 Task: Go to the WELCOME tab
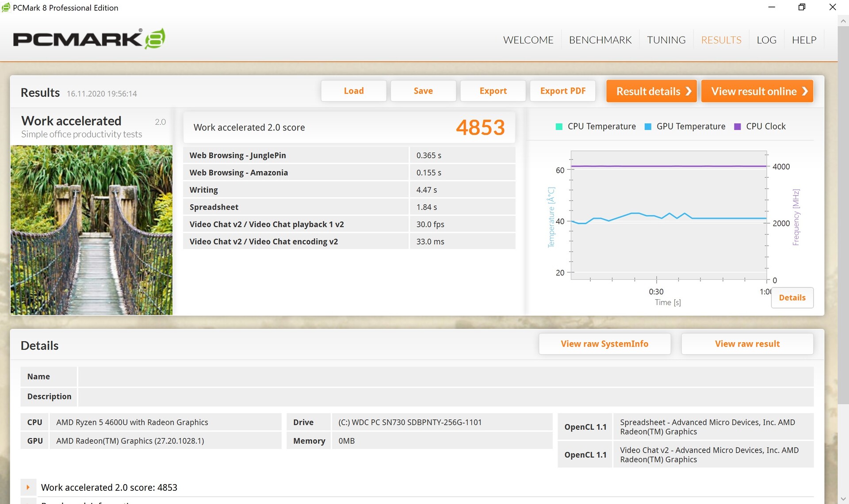click(528, 40)
